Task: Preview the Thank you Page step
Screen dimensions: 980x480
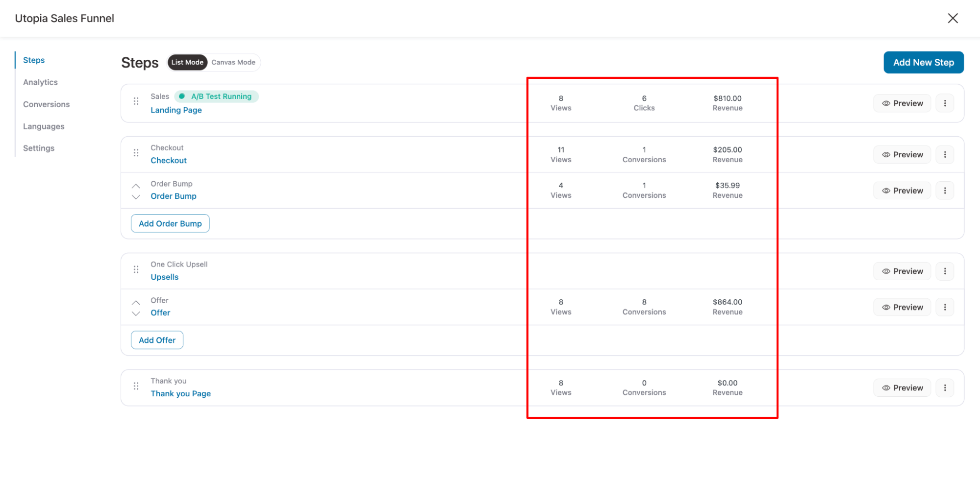Action: click(902, 388)
